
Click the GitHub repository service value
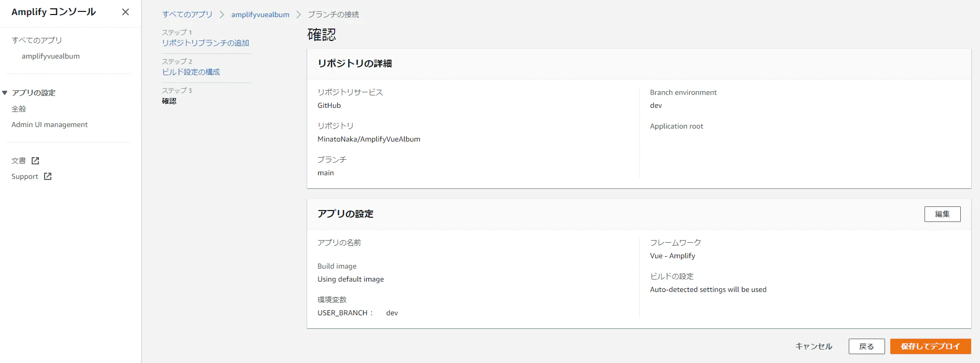329,105
